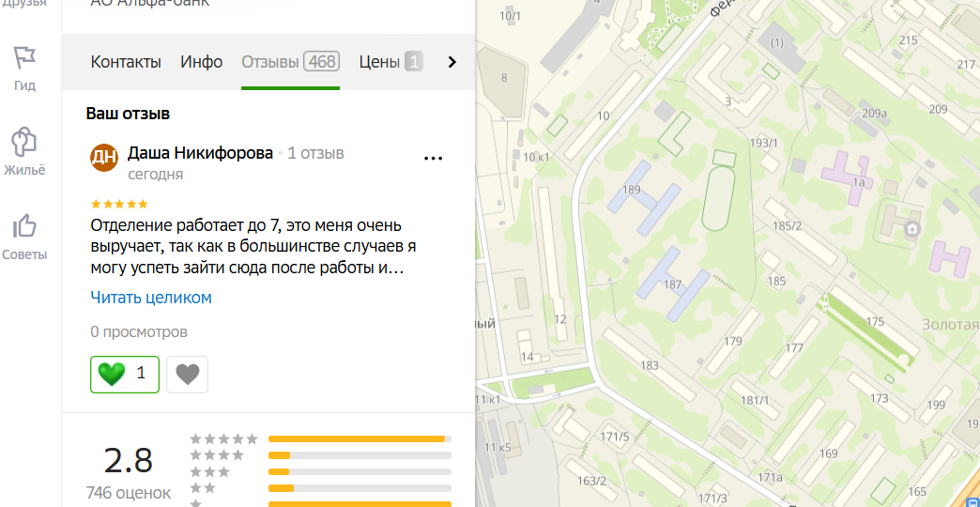980x507 pixels.
Task: Click the 2.8 overall rating value
Action: click(x=128, y=461)
